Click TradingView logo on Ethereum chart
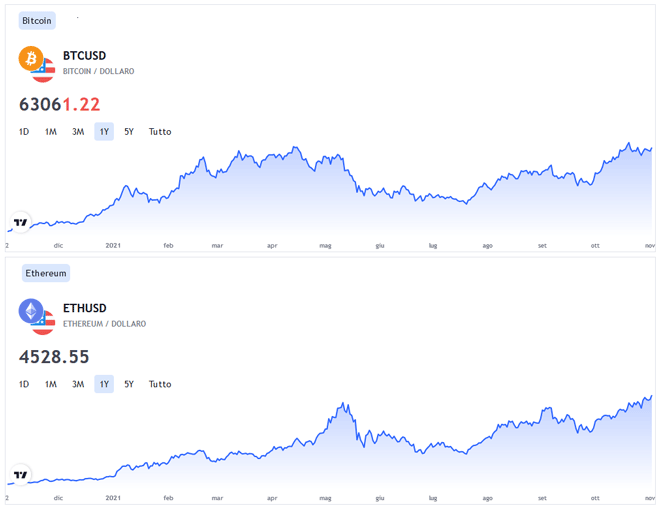The height and width of the screenshot is (507, 660). pos(19,475)
